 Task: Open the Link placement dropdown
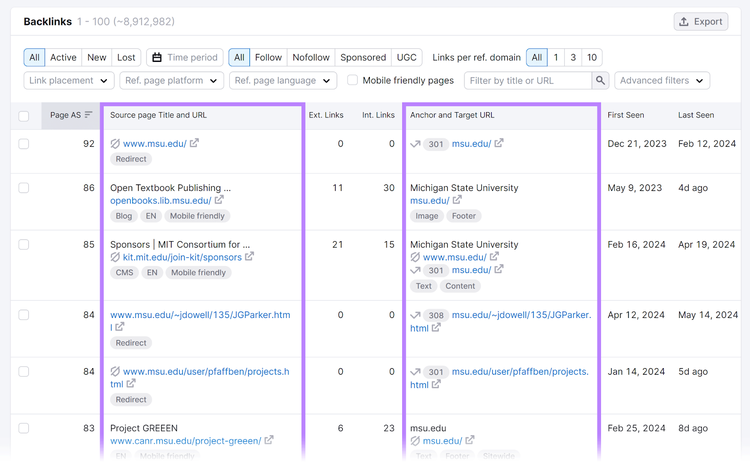click(69, 80)
